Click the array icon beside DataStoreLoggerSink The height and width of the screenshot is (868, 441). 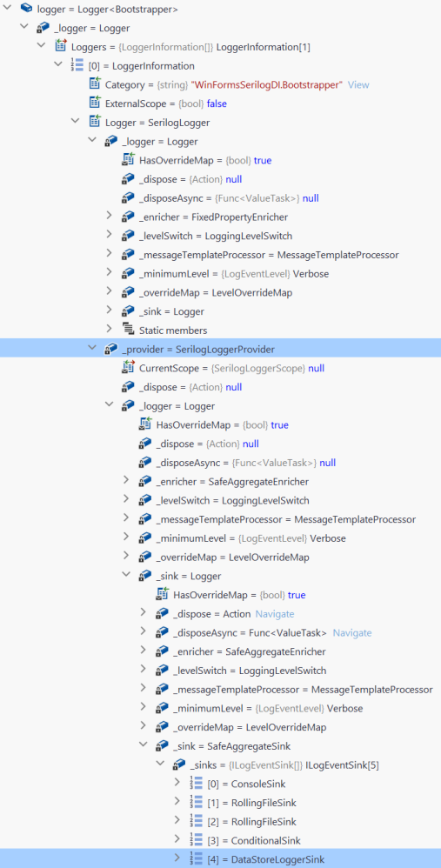pos(196,858)
